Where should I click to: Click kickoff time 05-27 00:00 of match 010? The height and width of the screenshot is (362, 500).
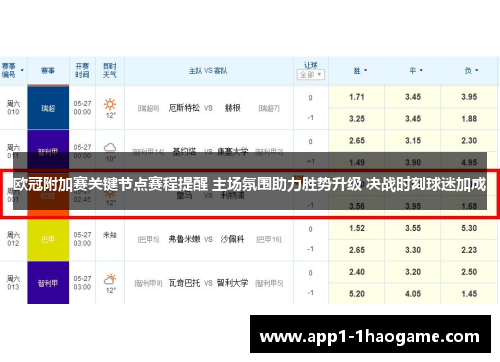tap(82, 108)
